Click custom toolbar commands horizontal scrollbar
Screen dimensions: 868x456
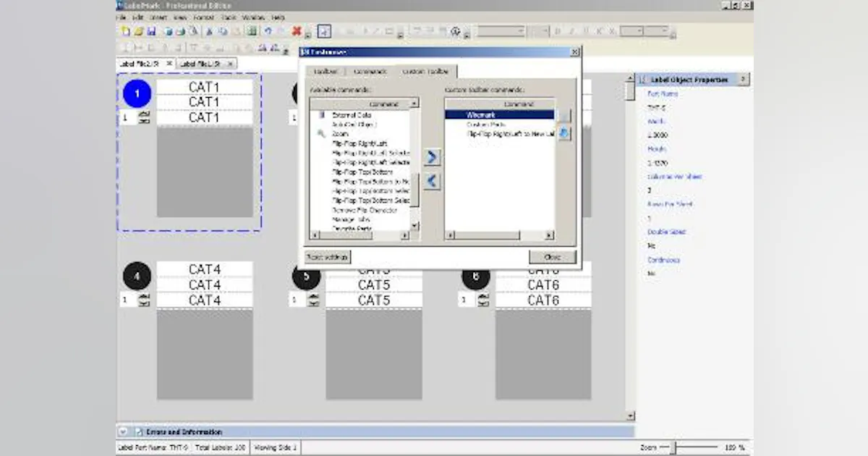pyautogui.click(x=499, y=235)
